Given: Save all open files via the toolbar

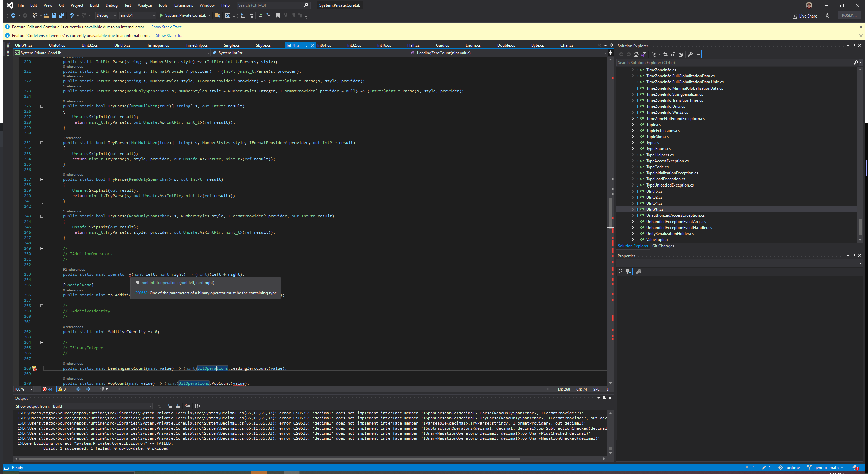Looking at the screenshot, I should 62,15.
